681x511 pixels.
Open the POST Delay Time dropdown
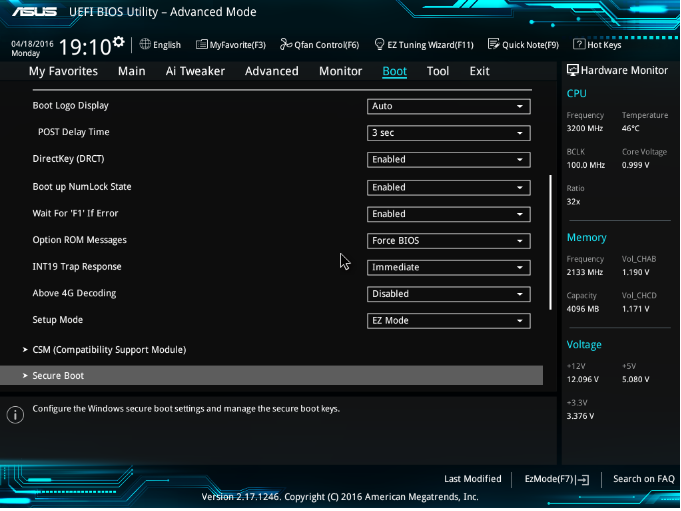(x=449, y=133)
